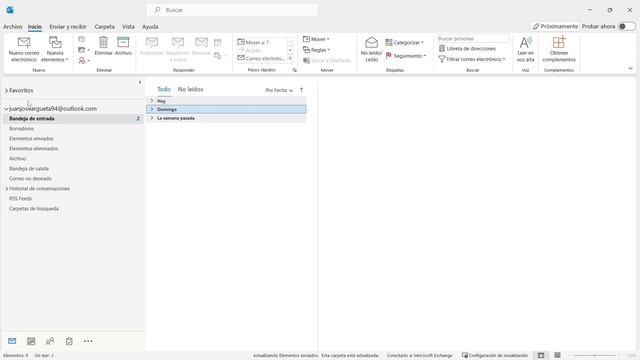
Task: Open the Seguimiento flag dropdown
Action: (406, 56)
